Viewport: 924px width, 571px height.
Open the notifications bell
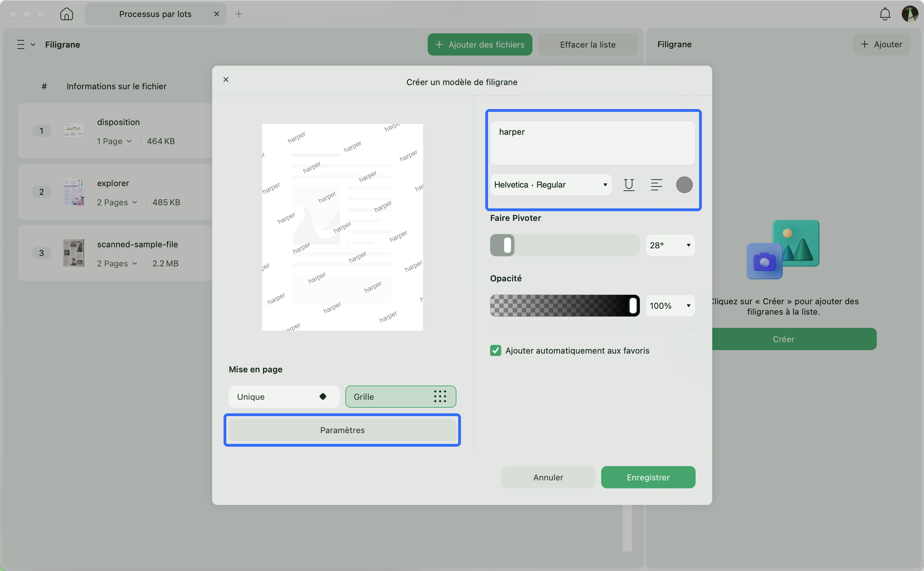885,14
